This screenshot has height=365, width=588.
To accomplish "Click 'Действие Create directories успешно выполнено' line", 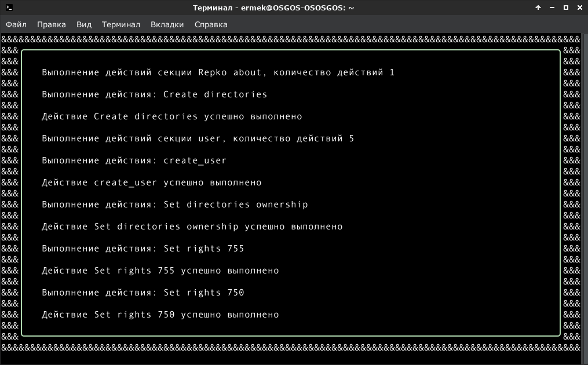I will (171, 116).
